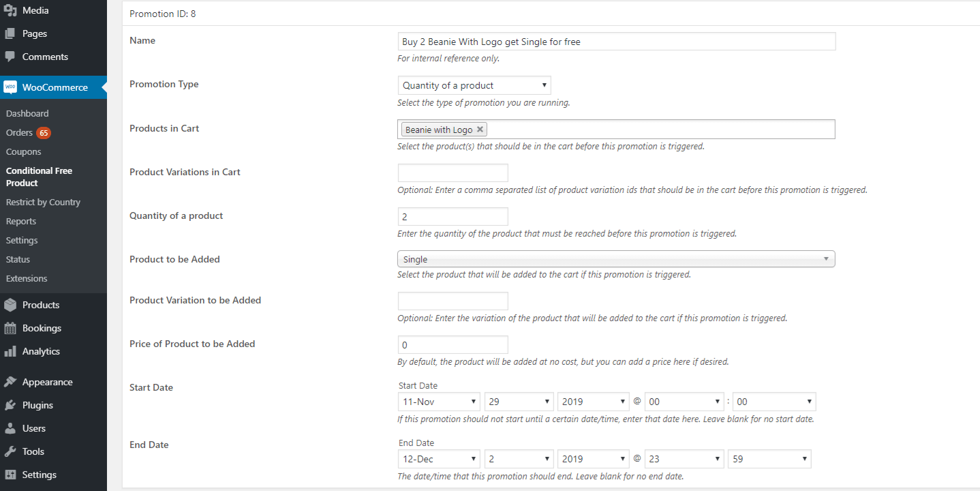Click the Media icon in sidebar

(x=10, y=10)
